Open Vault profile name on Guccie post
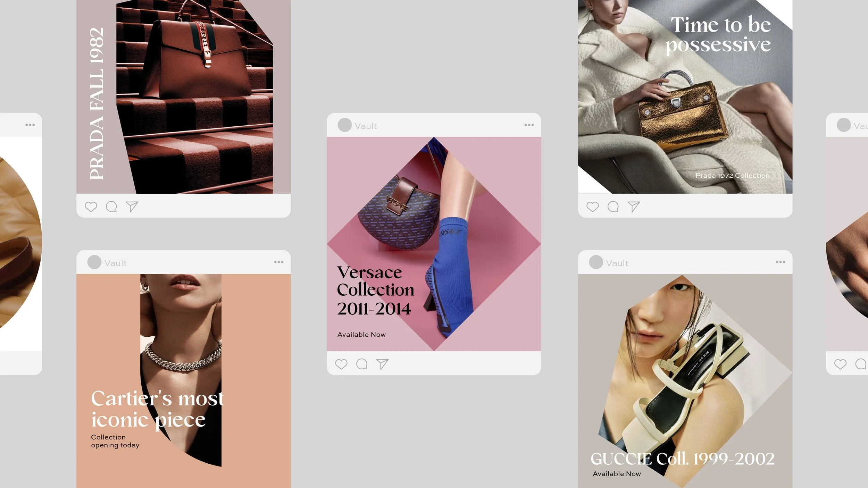 [x=617, y=263]
